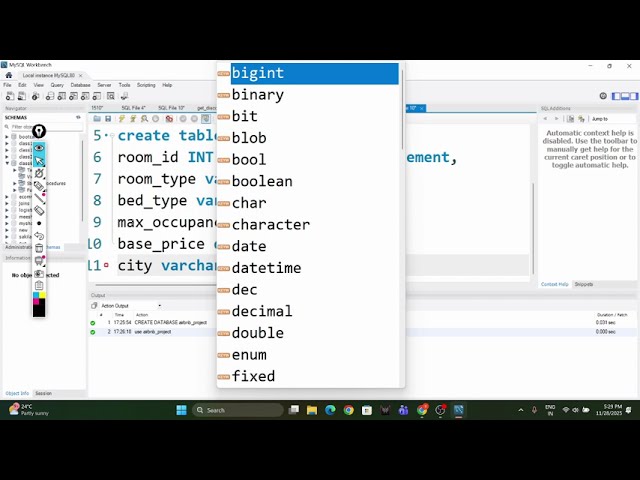Expand the meesh schema node
Viewport: 640px width, 480px height.
[x=7, y=217]
